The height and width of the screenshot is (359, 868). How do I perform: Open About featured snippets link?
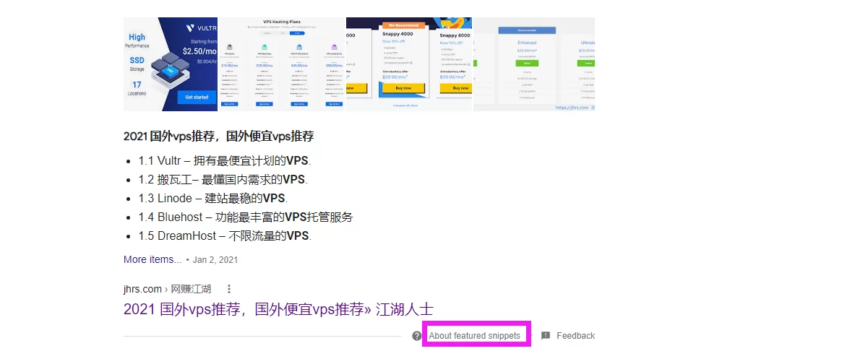[x=474, y=336]
